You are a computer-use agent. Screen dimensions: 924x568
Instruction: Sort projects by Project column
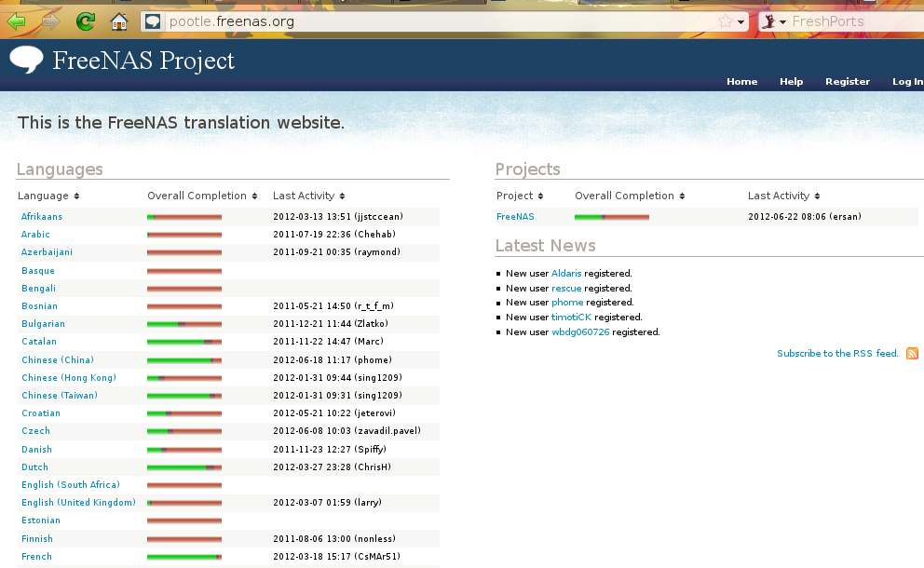[520, 196]
